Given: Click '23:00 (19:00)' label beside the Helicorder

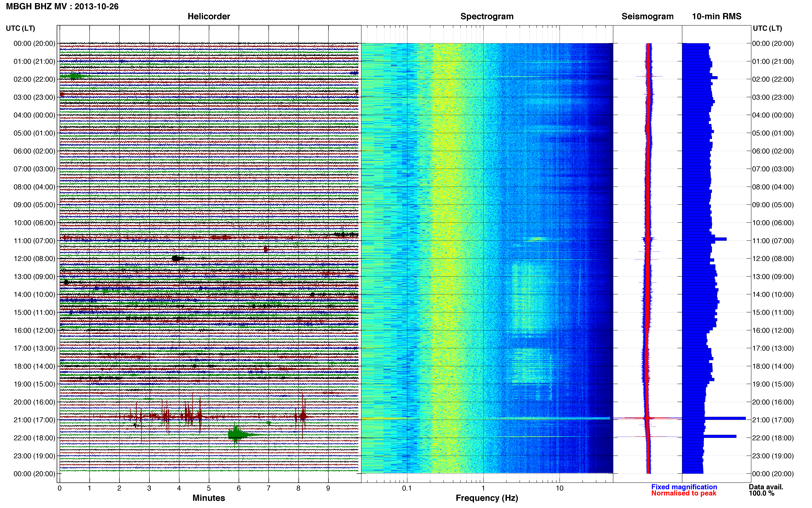Looking at the screenshot, I should (34, 456).
